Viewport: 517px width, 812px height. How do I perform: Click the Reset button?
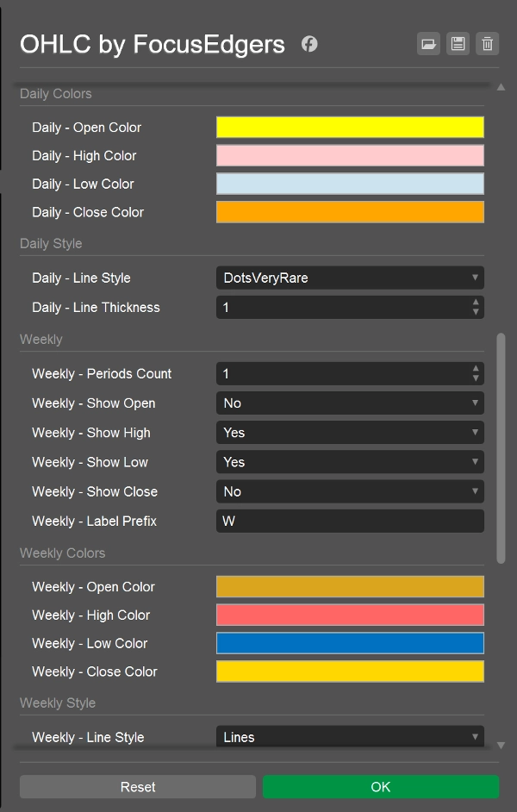[138, 787]
